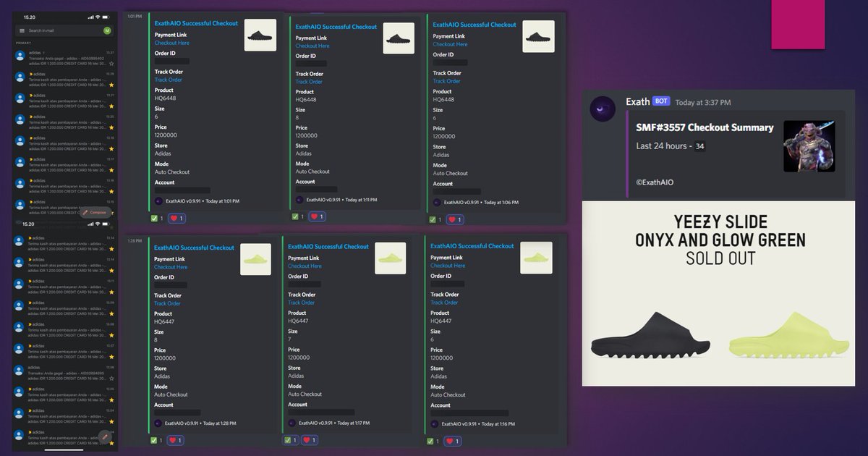Toggle check mark reaction under 1:11 PM card

coord(299,216)
